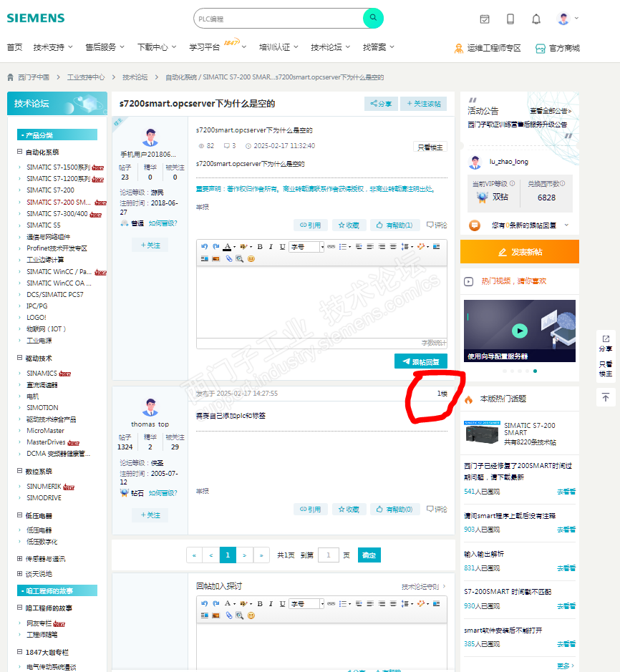Image resolution: width=620 pixels, height=672 pixels.
Task: Align text left in editor above 跟帖回复
Action: (x=370, y=246)
